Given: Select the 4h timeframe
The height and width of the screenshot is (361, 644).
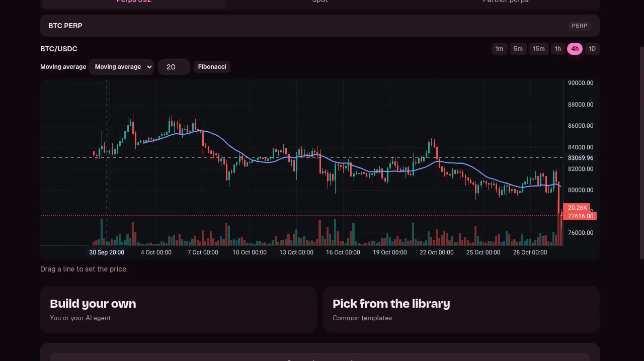Looking at the screenshot, I should pos(575,49).
